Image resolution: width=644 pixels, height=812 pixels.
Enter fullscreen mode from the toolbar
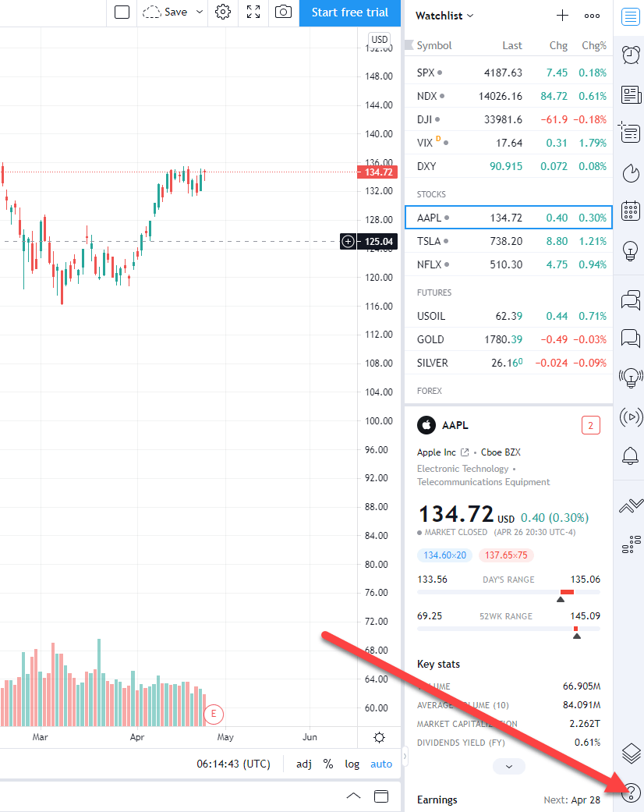pyautogui.click(x=253, y=12)
